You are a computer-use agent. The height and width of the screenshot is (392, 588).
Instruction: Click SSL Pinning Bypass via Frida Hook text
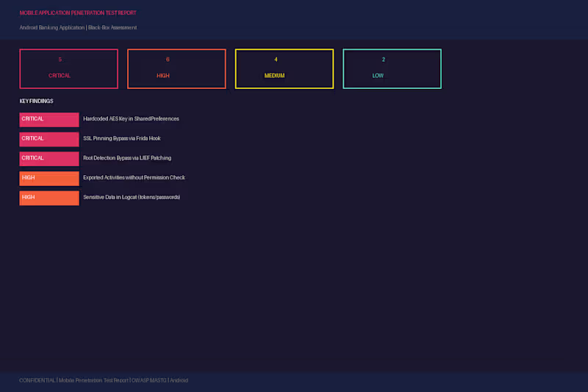point(122,138)
